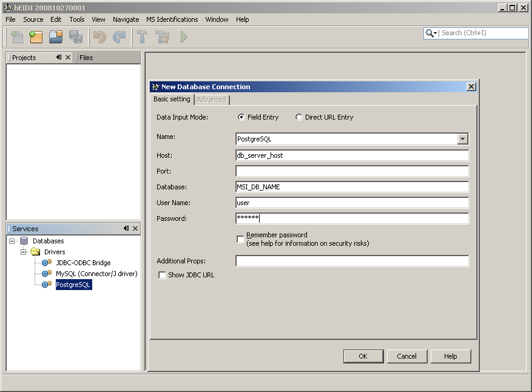Click the New Project toolbar icon
Screen dimensions: 532x392
tap(36, 37)
